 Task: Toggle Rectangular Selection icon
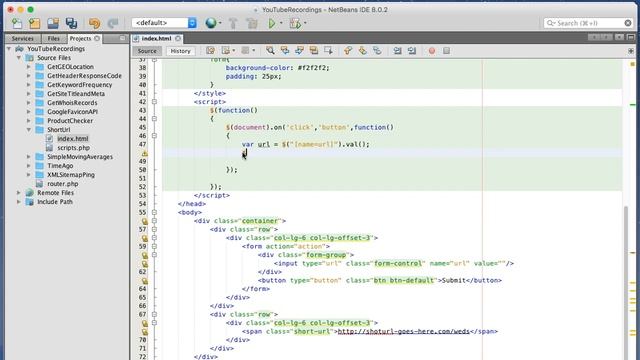[x=328, y=51]
